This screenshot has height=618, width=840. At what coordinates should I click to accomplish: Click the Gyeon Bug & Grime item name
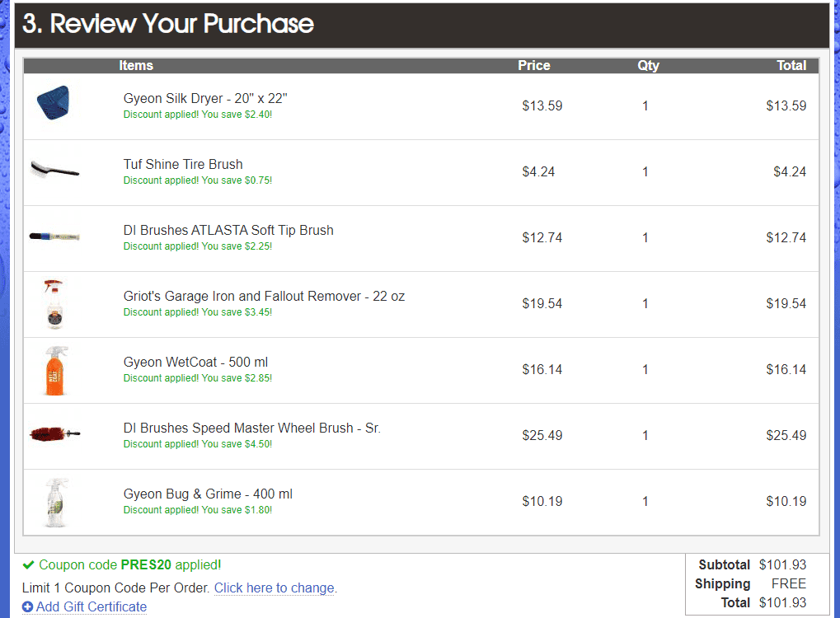(208, 494)
